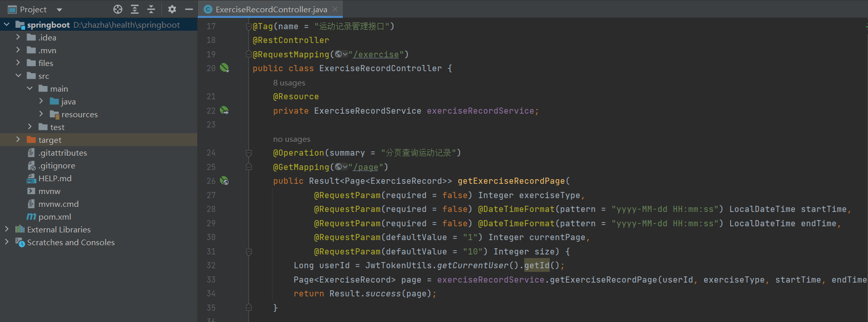
Task: Toggle the code fold marker on line 24
Action: pyautogui.click(x=249, y=153)
